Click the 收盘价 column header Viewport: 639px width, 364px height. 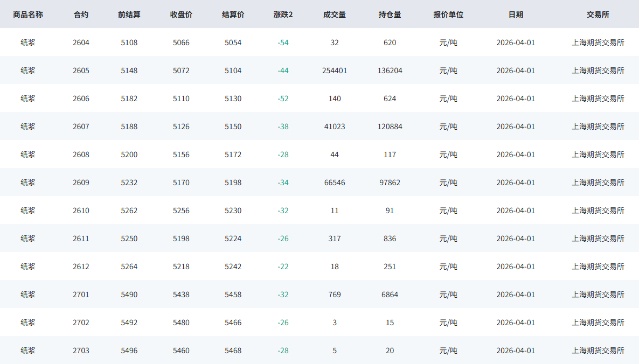181,15
